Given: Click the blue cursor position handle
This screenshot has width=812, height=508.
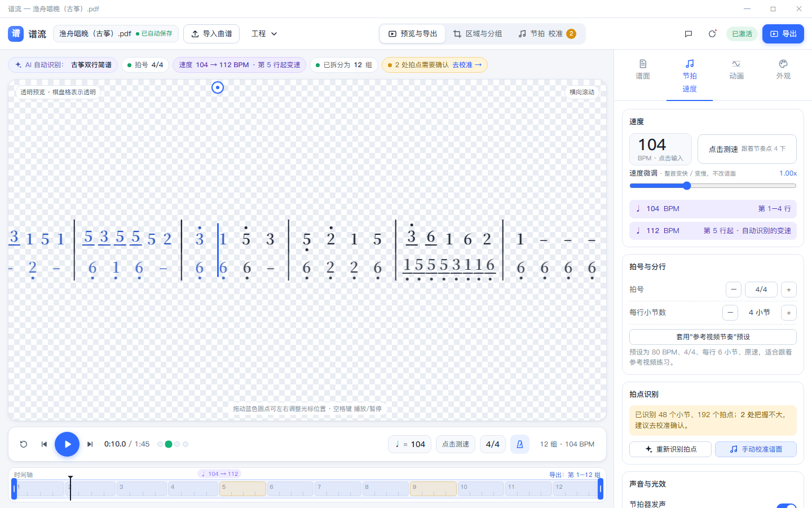Looking at the screenshot, I should 218,87.
